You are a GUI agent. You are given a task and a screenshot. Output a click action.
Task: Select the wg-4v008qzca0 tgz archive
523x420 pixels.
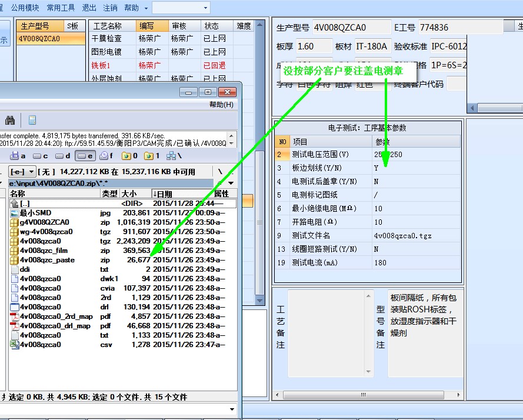pos(123,232)
